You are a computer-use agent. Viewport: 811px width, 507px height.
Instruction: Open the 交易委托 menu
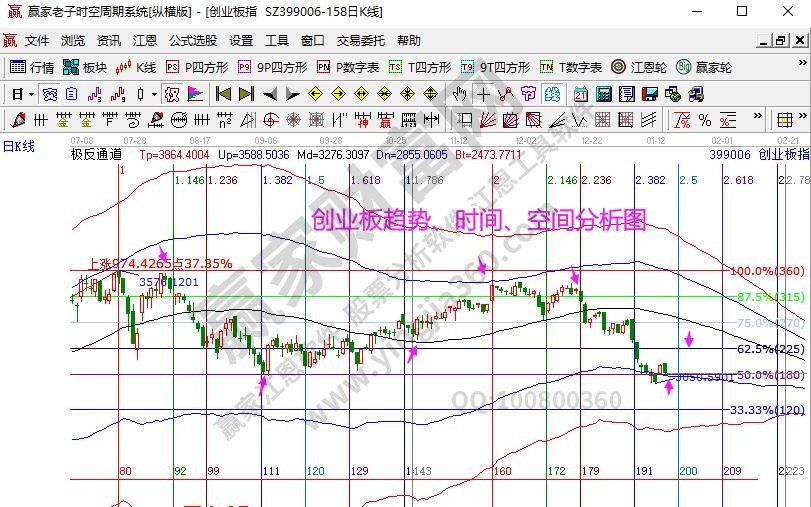(360, 41)
